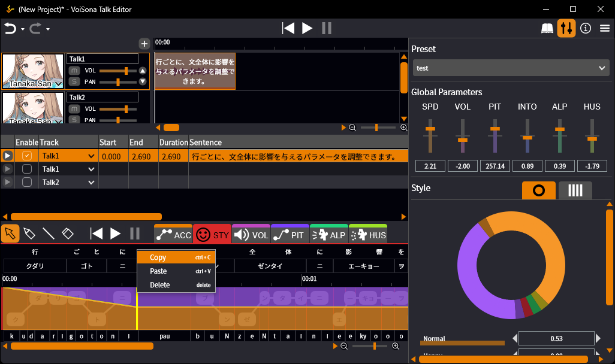Expand the Preset test dropdown
This screenshot has height=364, width=615.
tap(511, 68)
